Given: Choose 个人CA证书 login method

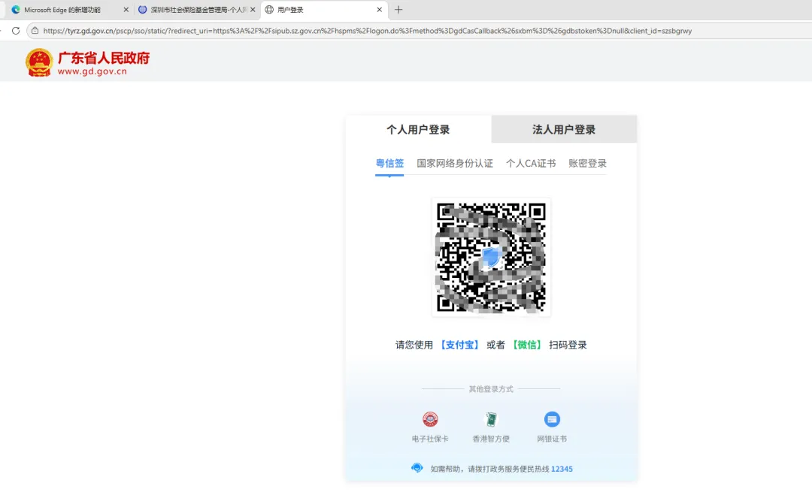Looking at the screenshot, I should (531, 163).
